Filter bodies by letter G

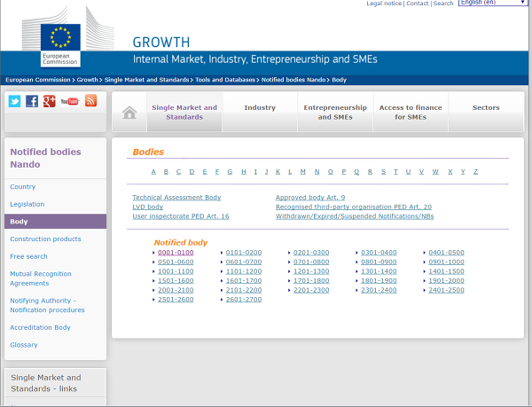click(230, 172)
